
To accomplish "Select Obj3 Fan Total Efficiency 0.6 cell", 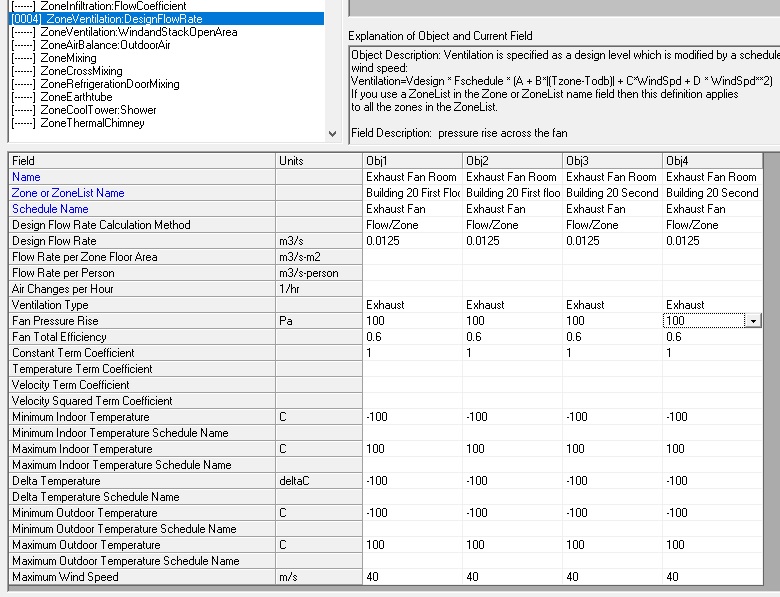I will coord(612,337).
